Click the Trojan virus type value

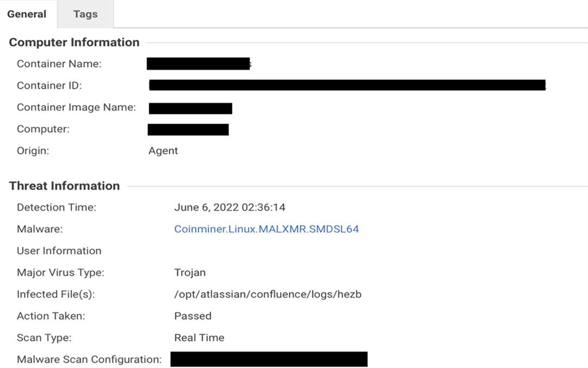(x=189, y=273)
